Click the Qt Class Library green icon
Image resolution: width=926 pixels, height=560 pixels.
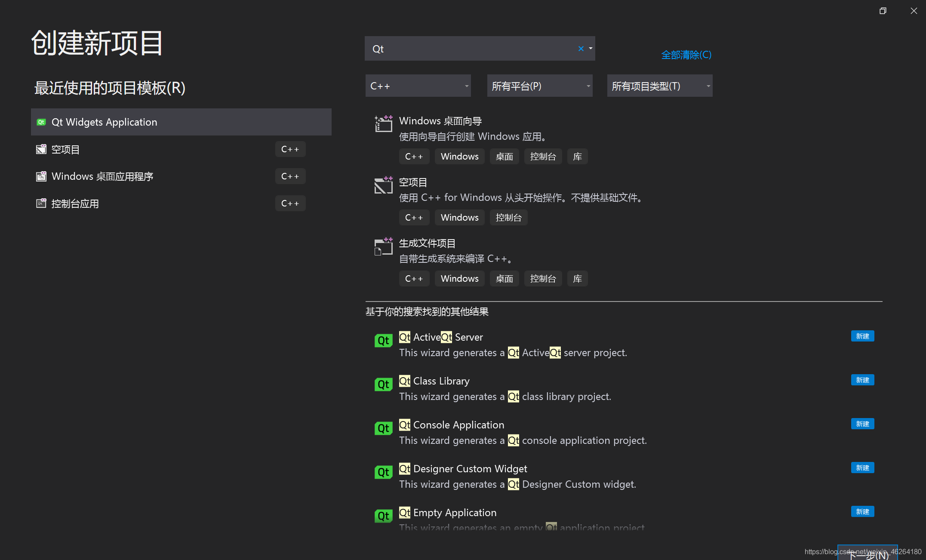coord(383,385)
